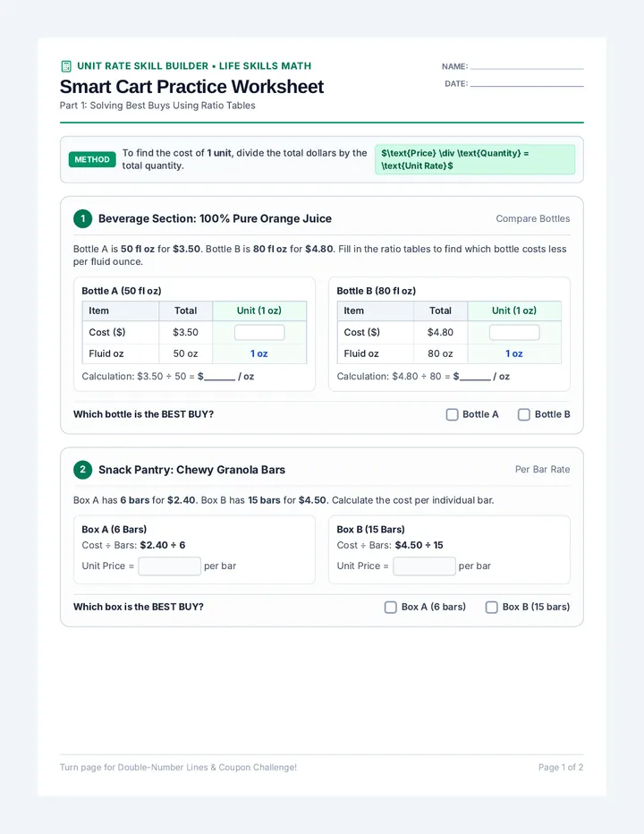Click the NAME blank line

point(527,67)
